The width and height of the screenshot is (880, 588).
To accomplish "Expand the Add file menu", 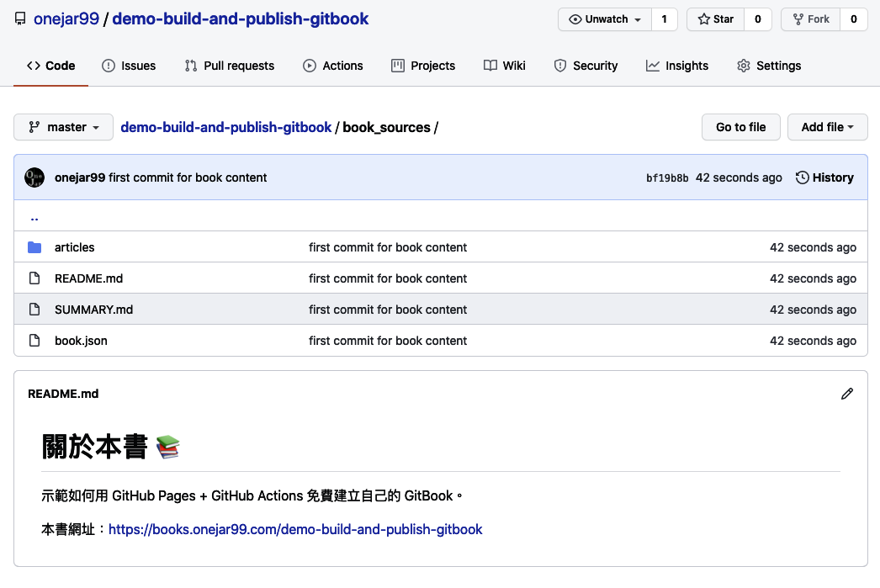I will 827,127.
